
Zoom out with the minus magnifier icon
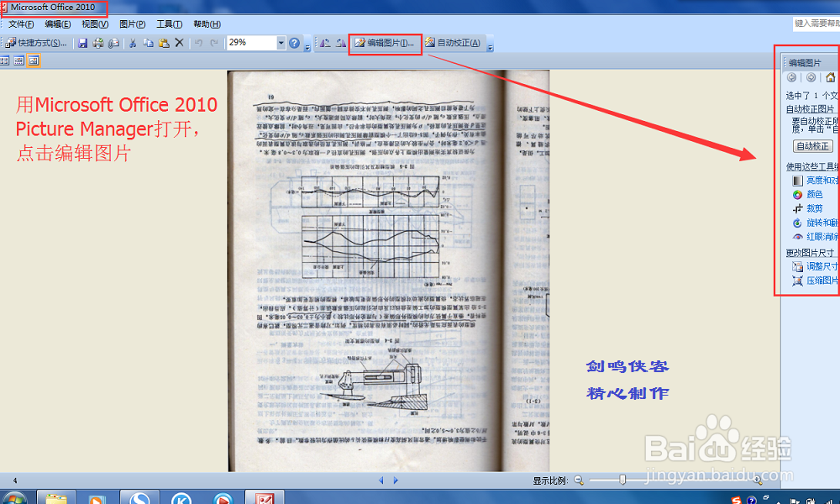(x=579, y=480)
